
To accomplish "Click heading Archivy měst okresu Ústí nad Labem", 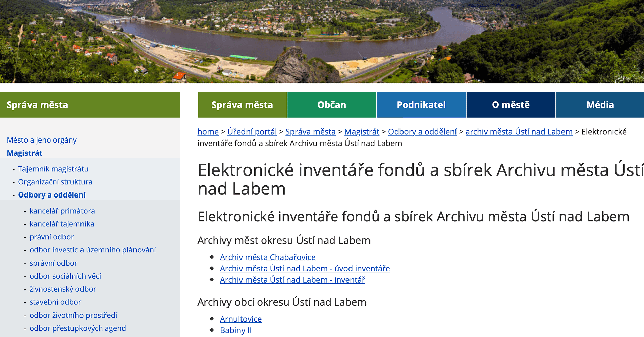I will 284,240.
